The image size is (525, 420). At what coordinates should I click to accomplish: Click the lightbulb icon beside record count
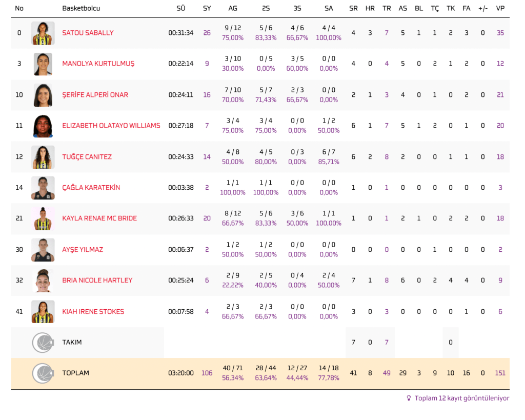click(x=409, y=398)
